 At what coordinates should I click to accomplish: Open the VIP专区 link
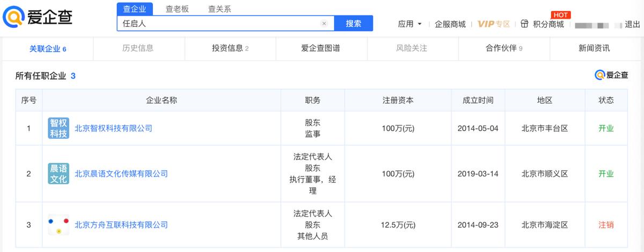pyautogui.click(x=494, y=24)
